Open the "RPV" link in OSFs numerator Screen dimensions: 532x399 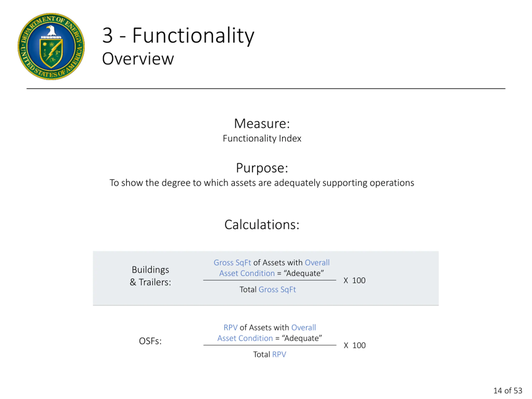(230, 328)
